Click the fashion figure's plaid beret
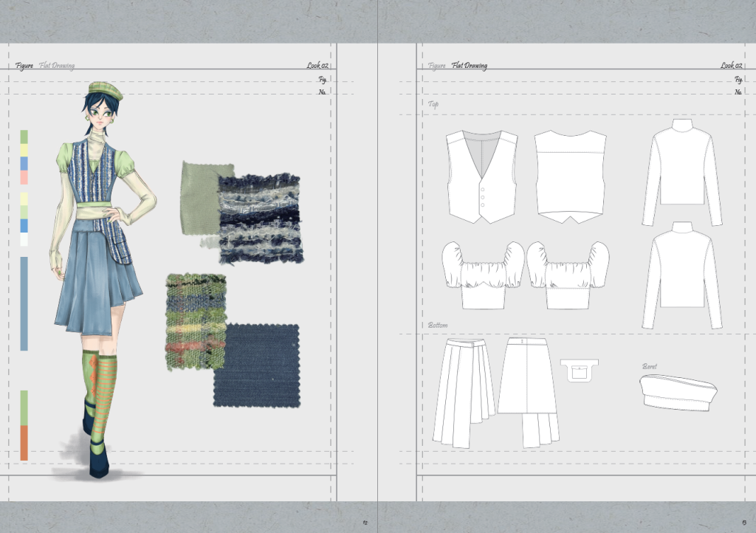Viewport: 756px width, 533px height. 105,91
